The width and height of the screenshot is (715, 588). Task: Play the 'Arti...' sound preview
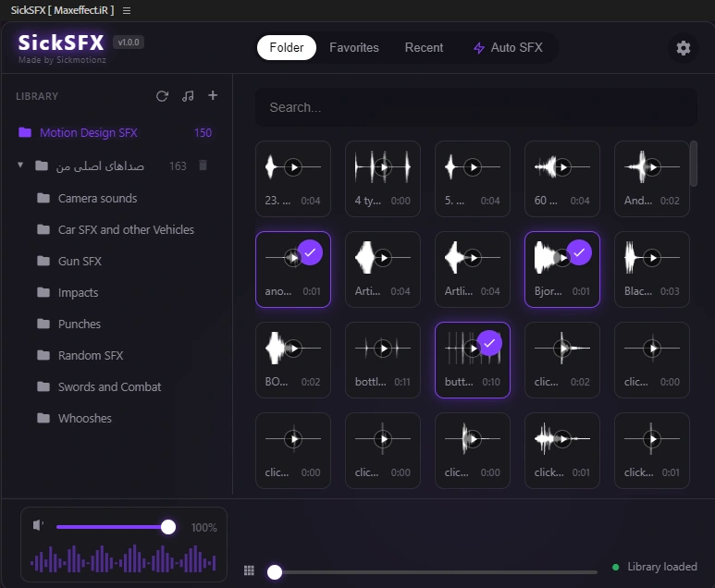(383, 258)
